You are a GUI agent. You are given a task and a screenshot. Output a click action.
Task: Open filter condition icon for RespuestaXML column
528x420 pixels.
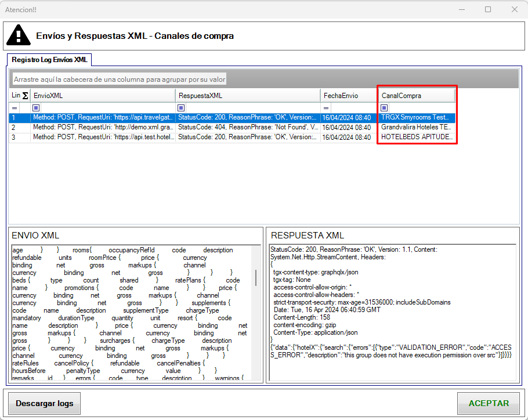click(x=181, y=108)
